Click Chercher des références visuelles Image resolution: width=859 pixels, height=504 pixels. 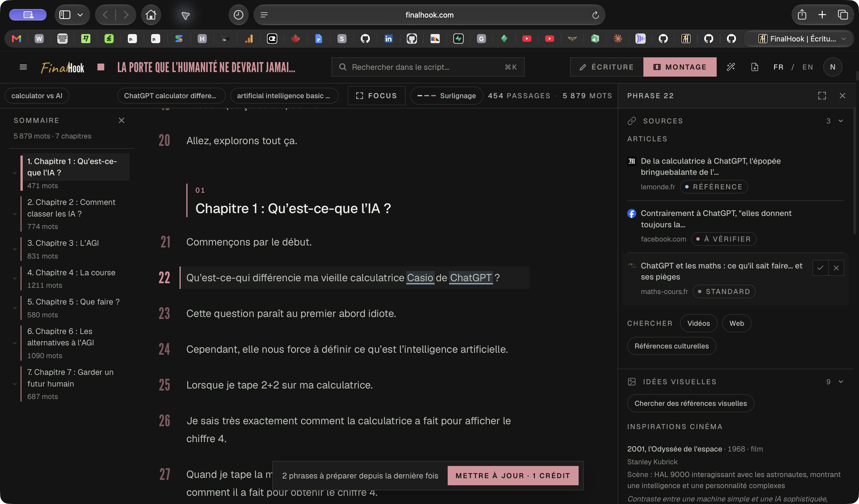point(690,403)
